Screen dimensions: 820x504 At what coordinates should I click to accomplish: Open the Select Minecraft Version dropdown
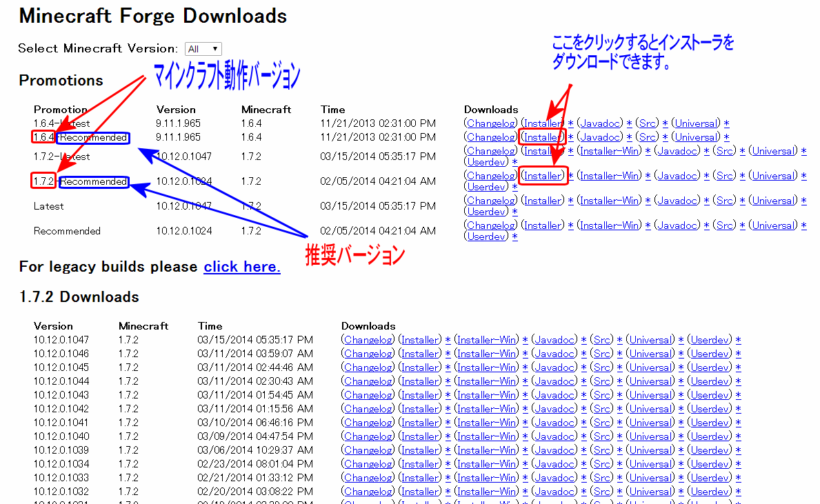(203, 49)
